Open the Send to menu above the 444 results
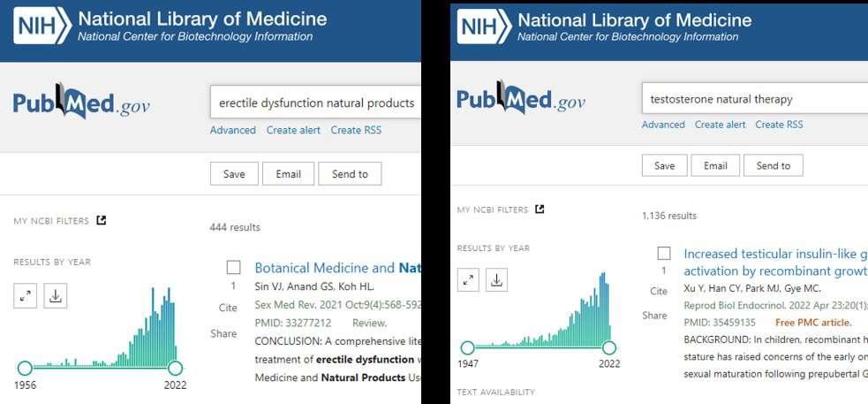The height and width of the screenshot is (404, 868). (350, 174)
